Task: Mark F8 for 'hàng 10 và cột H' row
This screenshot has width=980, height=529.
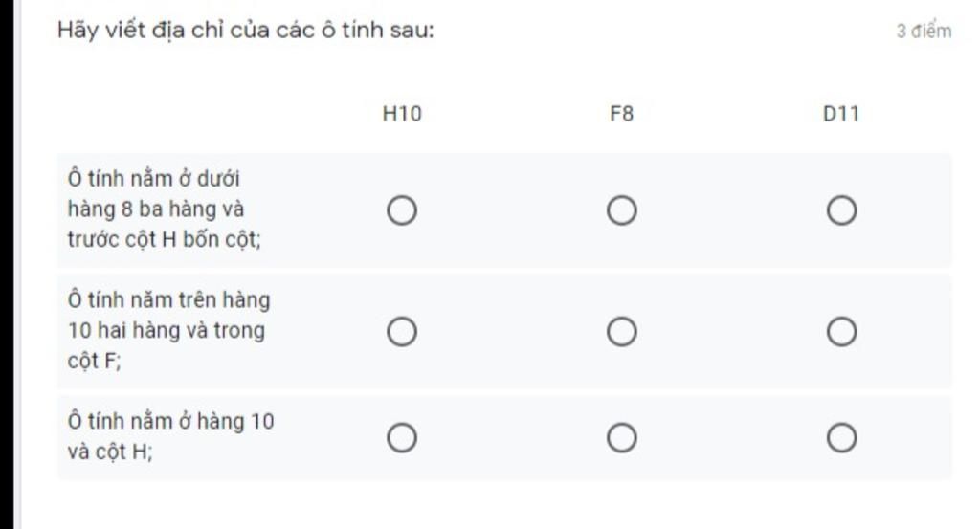Action: tap(621, 438)
